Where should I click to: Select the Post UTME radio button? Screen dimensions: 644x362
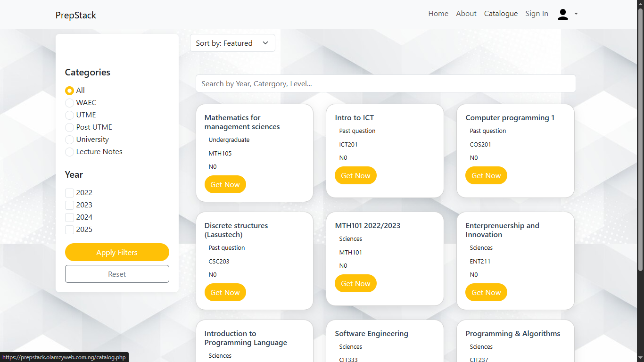point(69,127)
